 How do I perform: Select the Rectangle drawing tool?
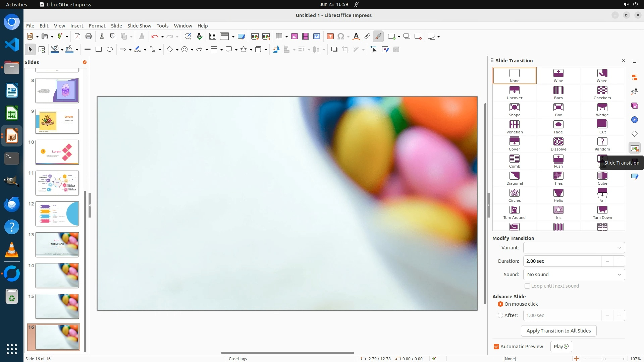tap(98, 49)
